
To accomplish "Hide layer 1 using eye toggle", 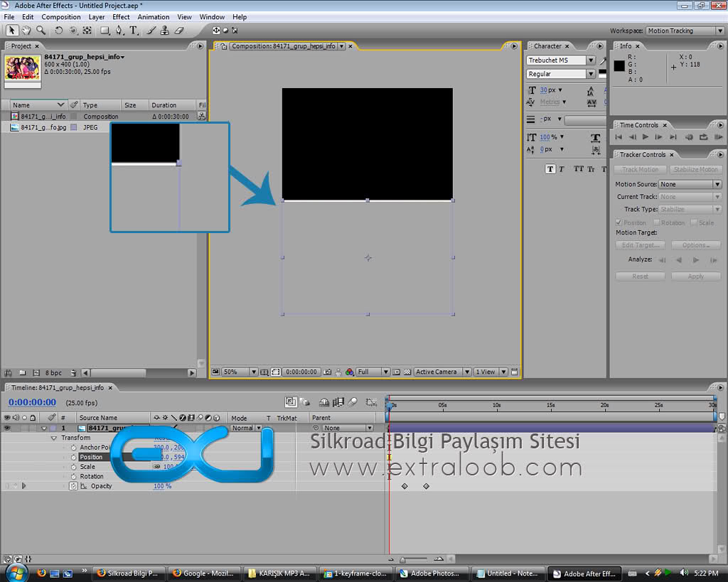I will [x=7, y=428].
